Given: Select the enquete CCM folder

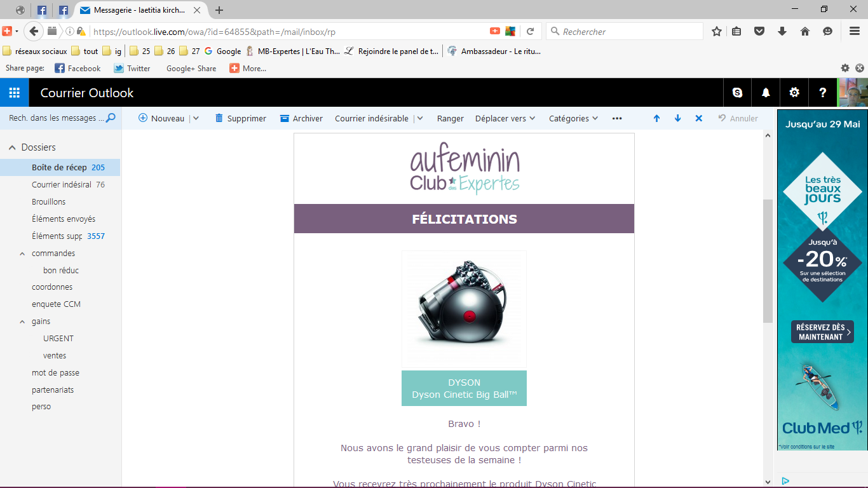Looking at the screenshot, I should [x=56, y=304].
